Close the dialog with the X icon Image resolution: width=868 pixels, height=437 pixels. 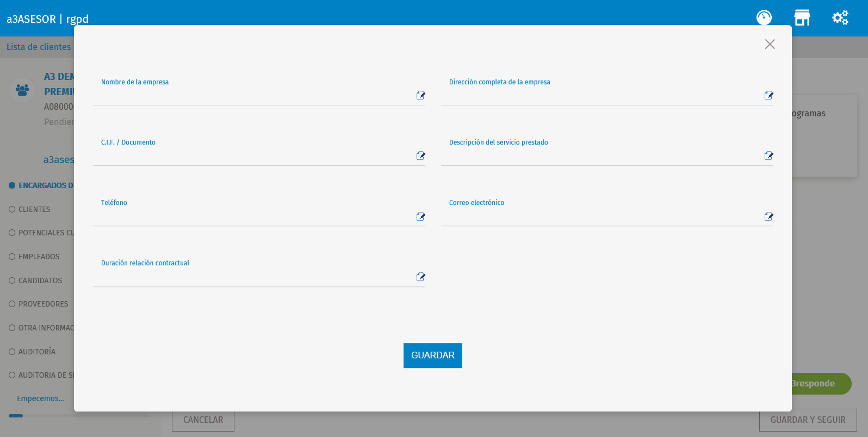[x=770, y=44]
